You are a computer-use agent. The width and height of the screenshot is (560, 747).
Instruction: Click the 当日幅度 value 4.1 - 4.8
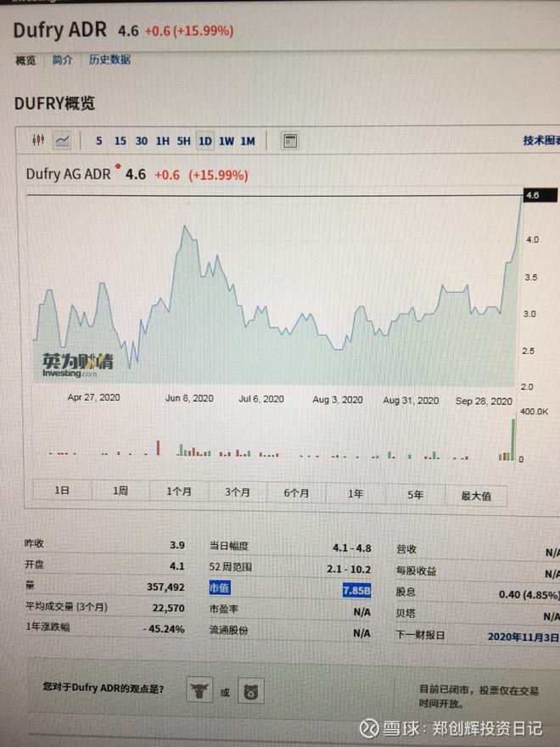[x=352, y=548]
